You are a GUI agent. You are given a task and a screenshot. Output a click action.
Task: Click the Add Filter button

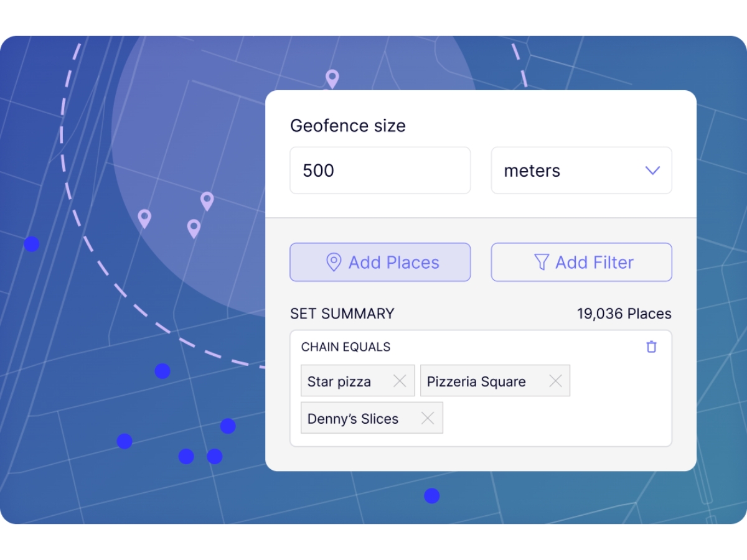pyautogui.click(x=581, y=262)
